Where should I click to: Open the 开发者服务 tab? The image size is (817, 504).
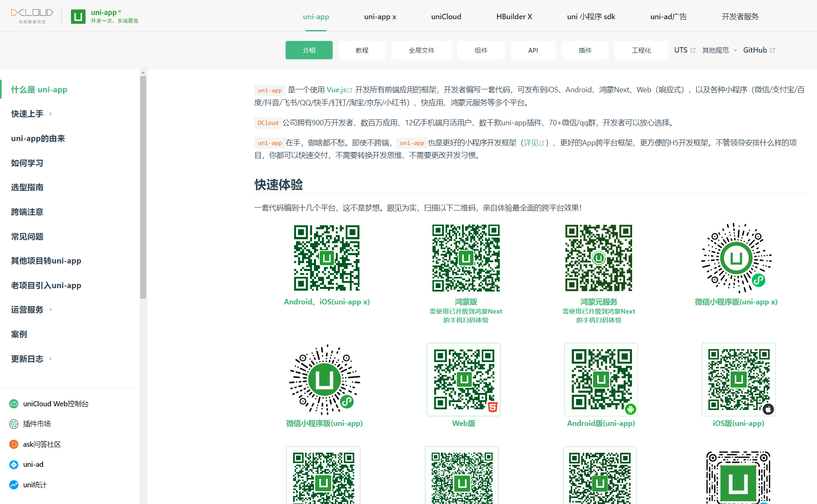[740, 17]
